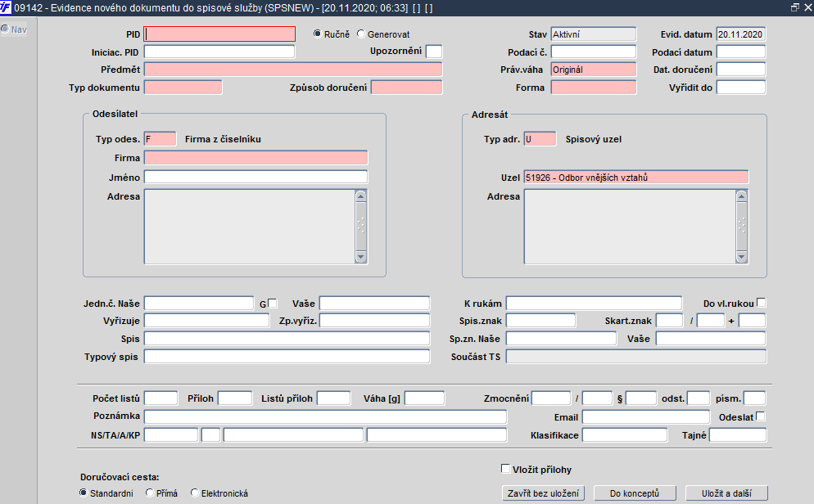Choose Elektronická delivery route
The height and width of the screenshot is (504, 814).
coord(195,493)
